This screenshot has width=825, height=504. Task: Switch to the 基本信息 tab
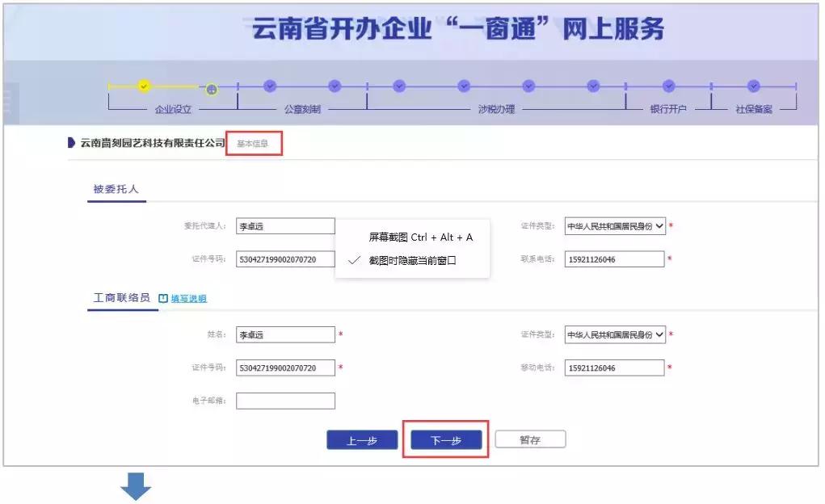[253, 141]
